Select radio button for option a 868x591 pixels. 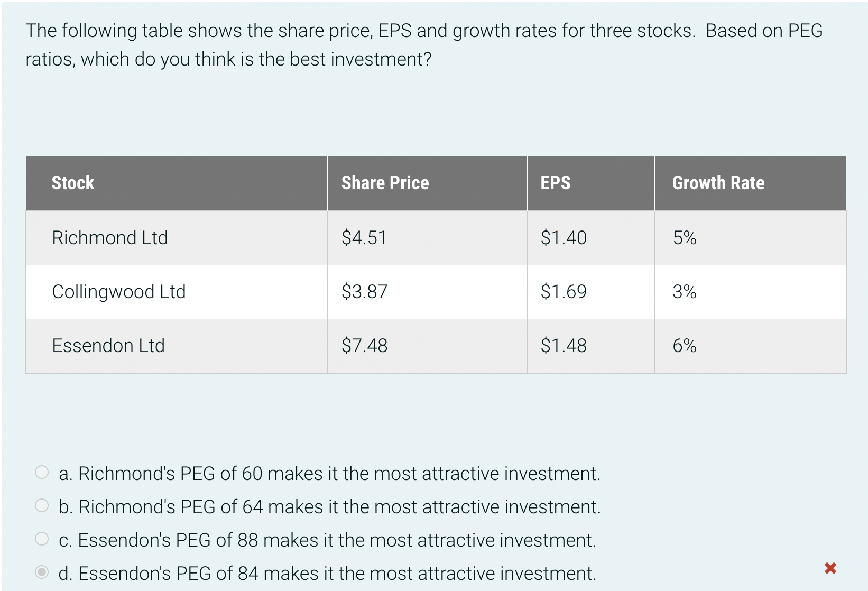click(x=41, y=471)
